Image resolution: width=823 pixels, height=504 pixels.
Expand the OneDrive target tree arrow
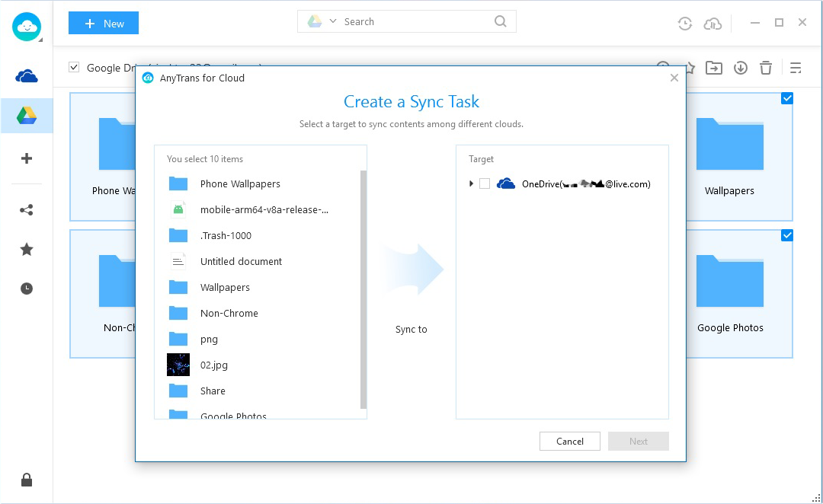pos(471,183)
